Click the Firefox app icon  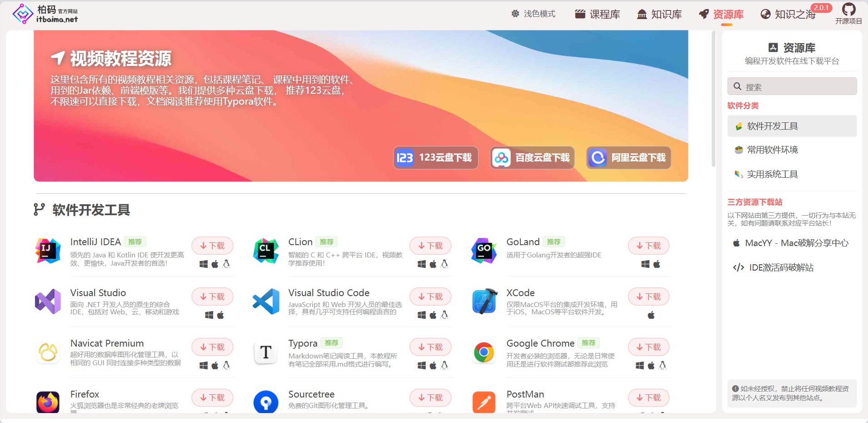click(48, 402)
